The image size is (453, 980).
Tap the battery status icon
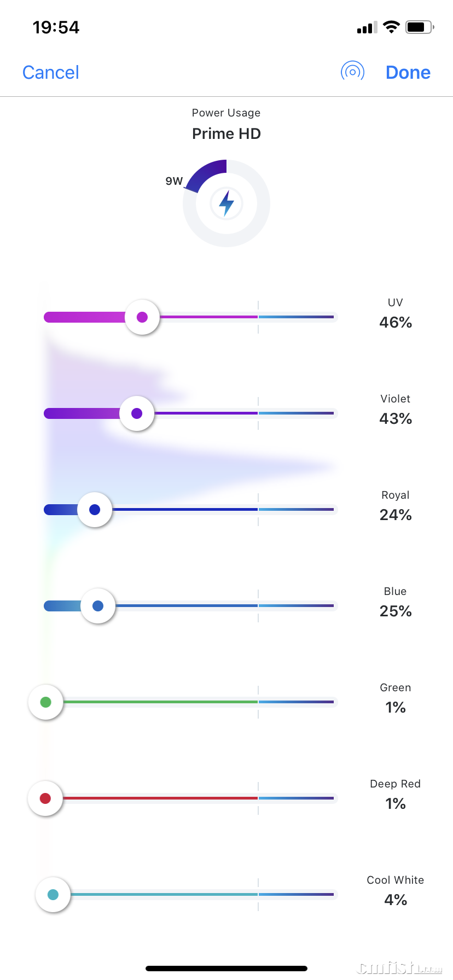pos(419,27)
